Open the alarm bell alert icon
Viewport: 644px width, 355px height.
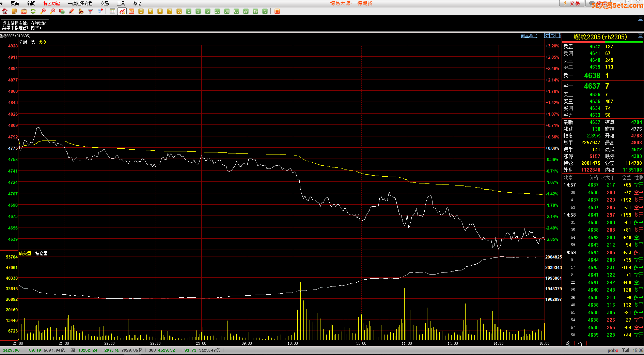(81, 11)
